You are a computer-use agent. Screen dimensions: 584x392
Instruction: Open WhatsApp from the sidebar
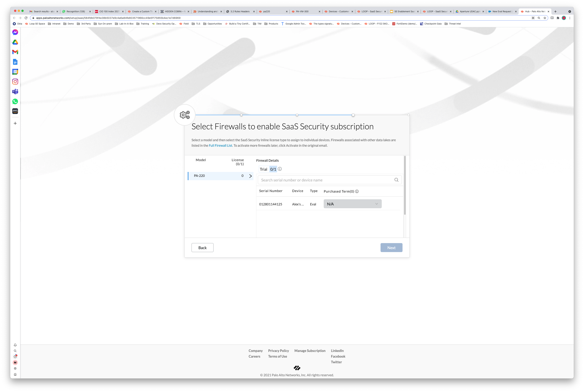pyautogui.click(x=15, y=102)
